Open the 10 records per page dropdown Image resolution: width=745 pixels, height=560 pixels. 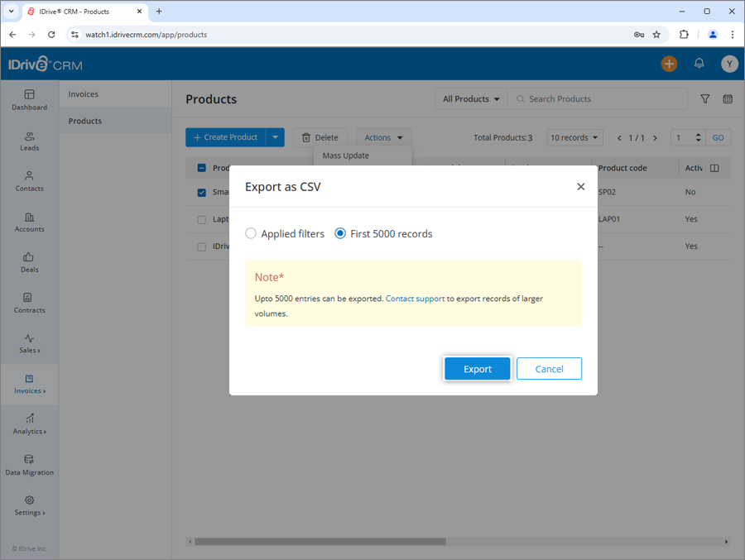(574, 137)
